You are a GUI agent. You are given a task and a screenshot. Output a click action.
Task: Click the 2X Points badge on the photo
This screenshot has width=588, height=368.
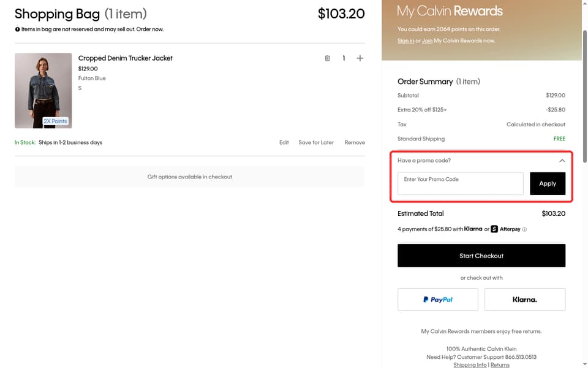tap(55, 121)
